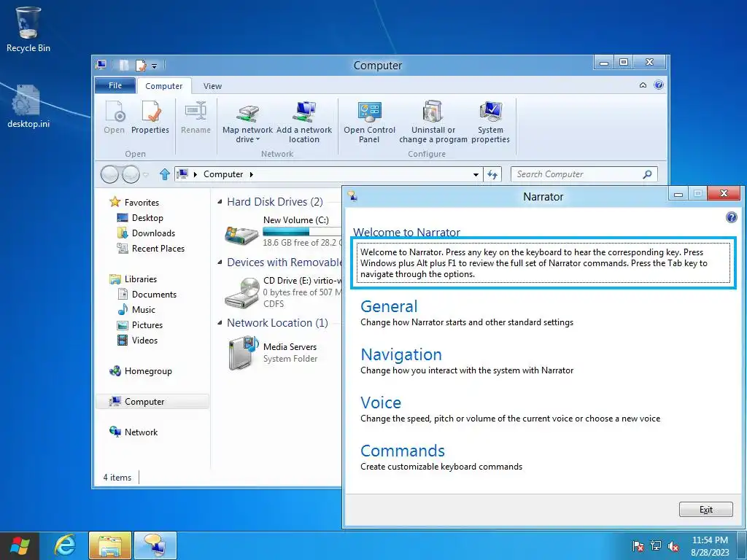Open Narrator General settings
Screen dimensions: 747x560
(x=390, y=306)
